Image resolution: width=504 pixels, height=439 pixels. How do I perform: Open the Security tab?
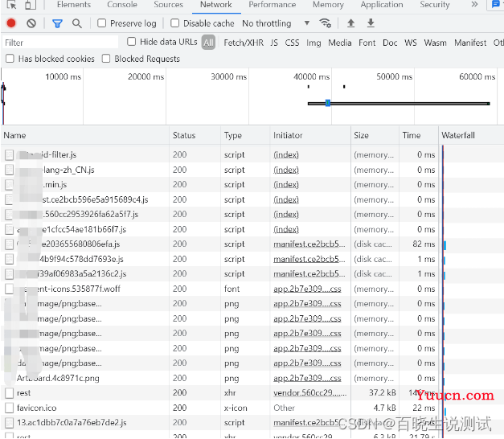tap(435, 5)
